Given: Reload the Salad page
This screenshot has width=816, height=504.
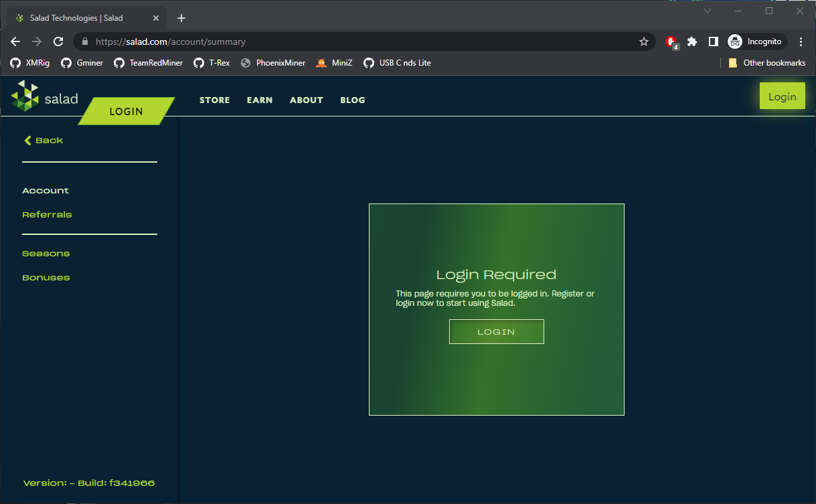Looking at the screenshot, I should pos(58,41).
